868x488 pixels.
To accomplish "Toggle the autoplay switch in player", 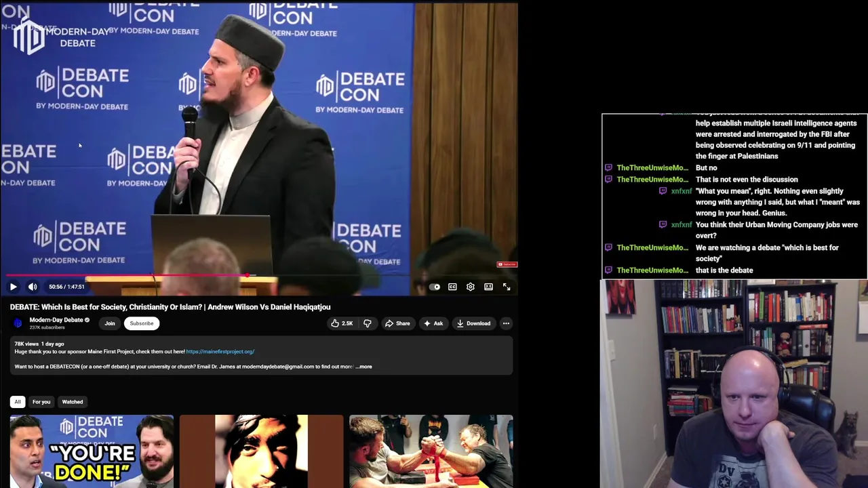I will click(x=435, y=287).
